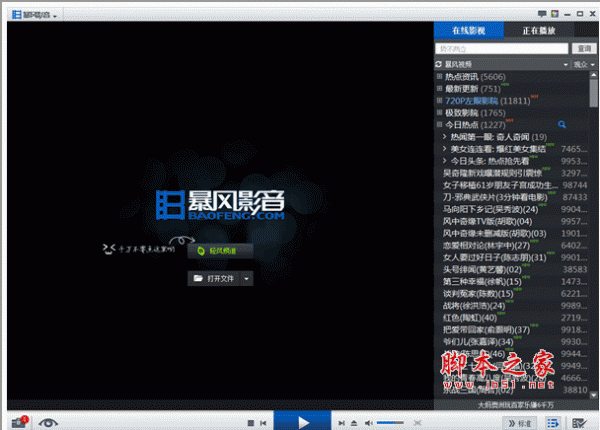Click the green 轻风频道 button
Screen dimensions: 600x430
[x=220, y=251]
